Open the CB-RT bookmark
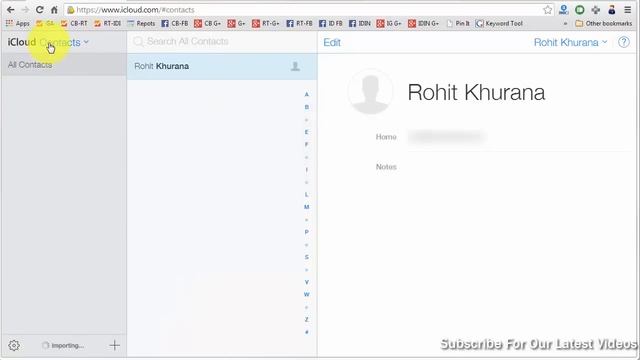Image resolution: width=640 pixels, height=360 pixels. point(74,24)
